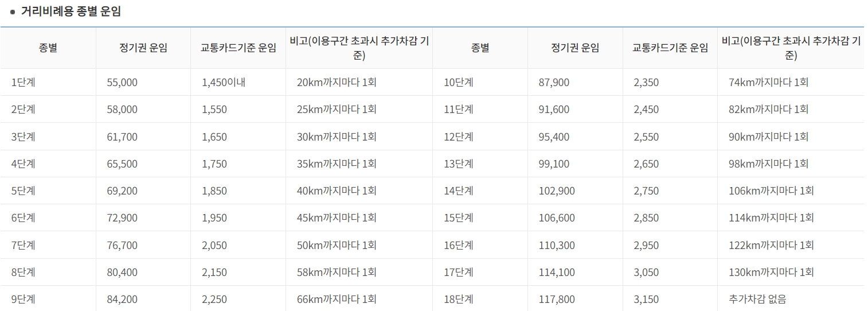Select the '4단계' row label

[24, 164]
